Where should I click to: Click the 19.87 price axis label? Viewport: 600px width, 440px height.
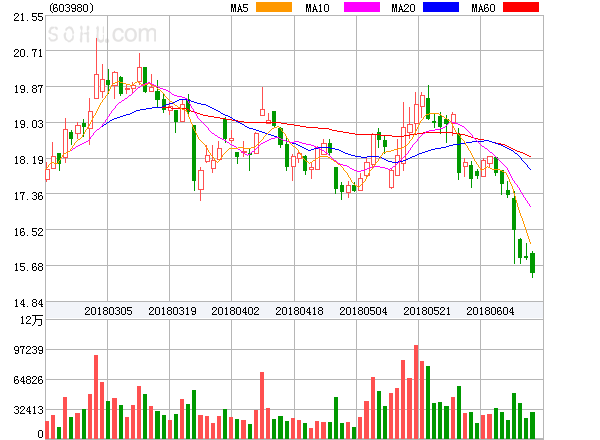click(28, 89)
